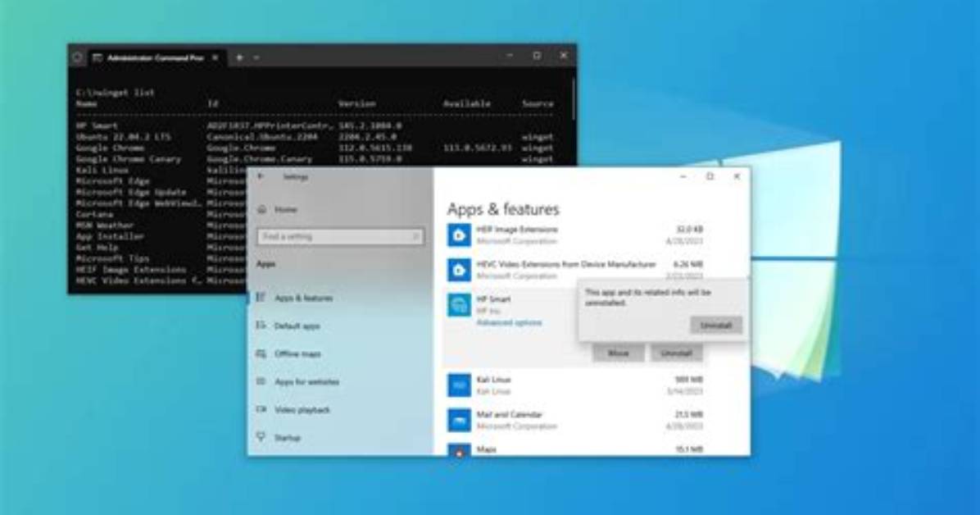Close the Administrator Command Prompt tab
This screenshot has height=515, width=980.
[x=215, y=57]
